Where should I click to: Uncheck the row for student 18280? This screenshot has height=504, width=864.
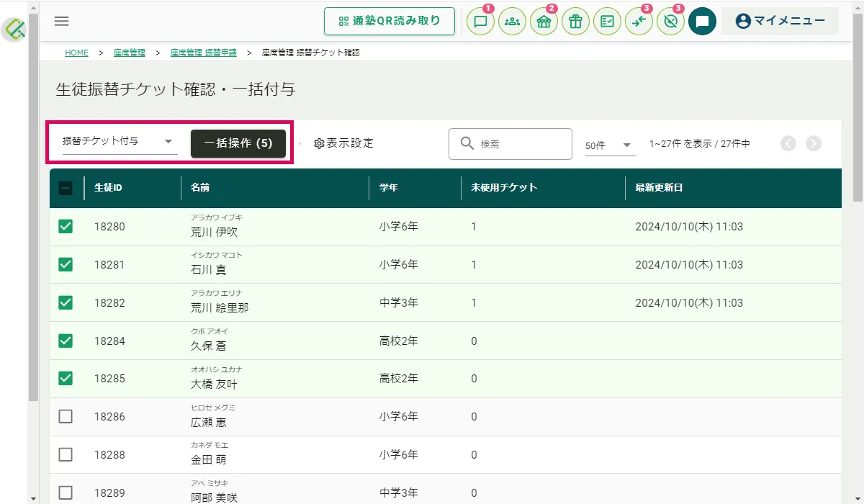pos(66,226)
